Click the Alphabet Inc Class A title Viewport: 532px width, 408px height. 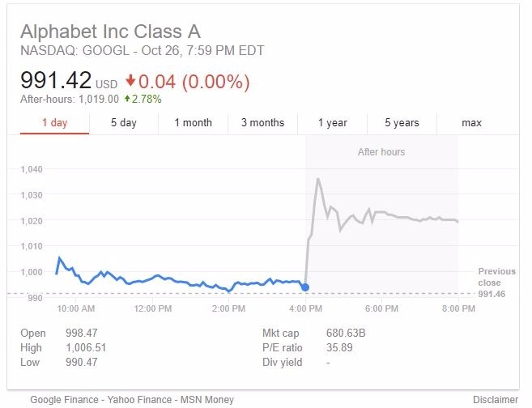click(110, 32)
